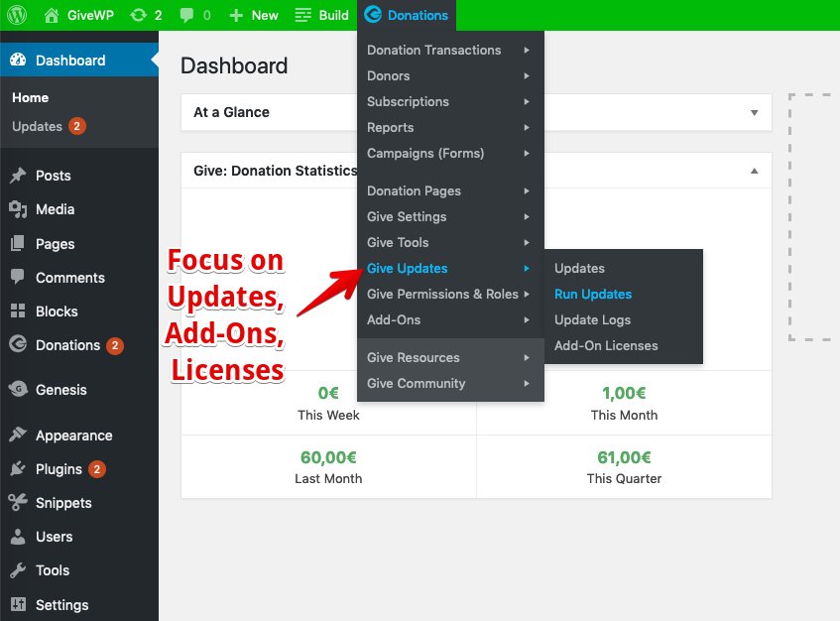
Task: Open the Donation Pages menu item
Action: (x=450, y=190)
